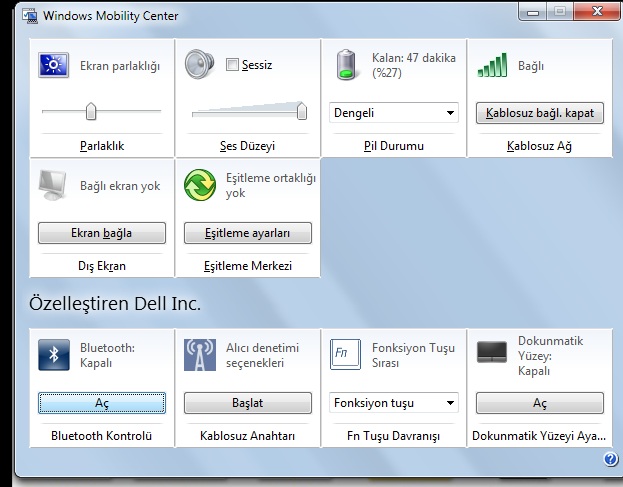623x487 pixels.
Task: Click the touchpad icon
Action: (x=492, y=352)
